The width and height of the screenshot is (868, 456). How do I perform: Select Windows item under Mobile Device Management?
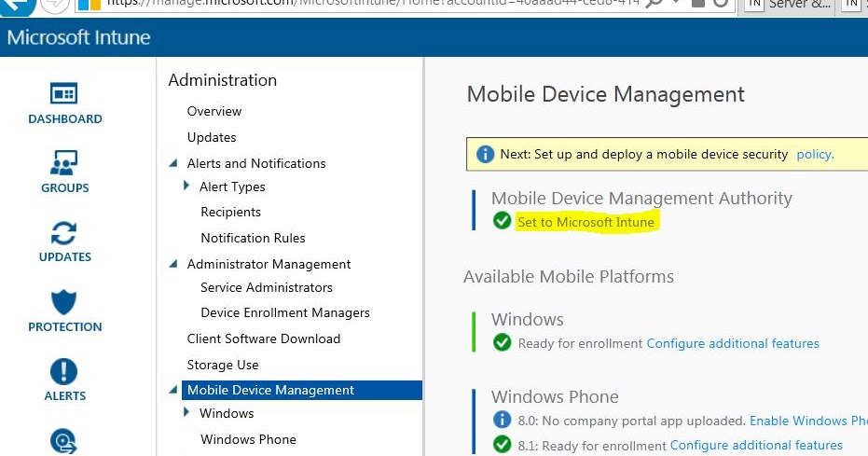[x=227, y=413]
